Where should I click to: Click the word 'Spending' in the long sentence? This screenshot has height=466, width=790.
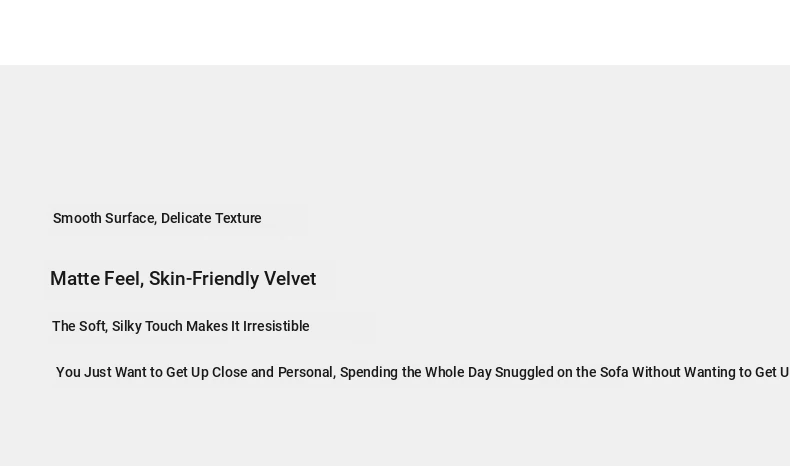369,372
